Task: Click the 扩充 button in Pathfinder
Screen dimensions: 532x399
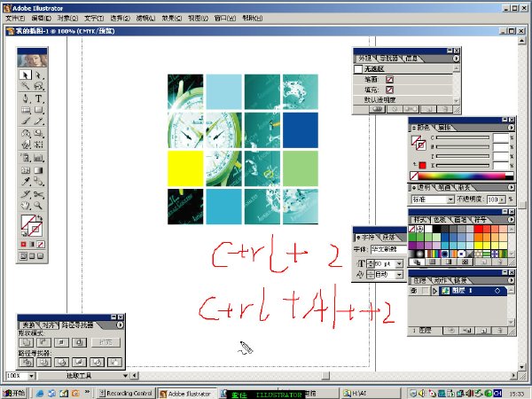Action: [106, 342]
